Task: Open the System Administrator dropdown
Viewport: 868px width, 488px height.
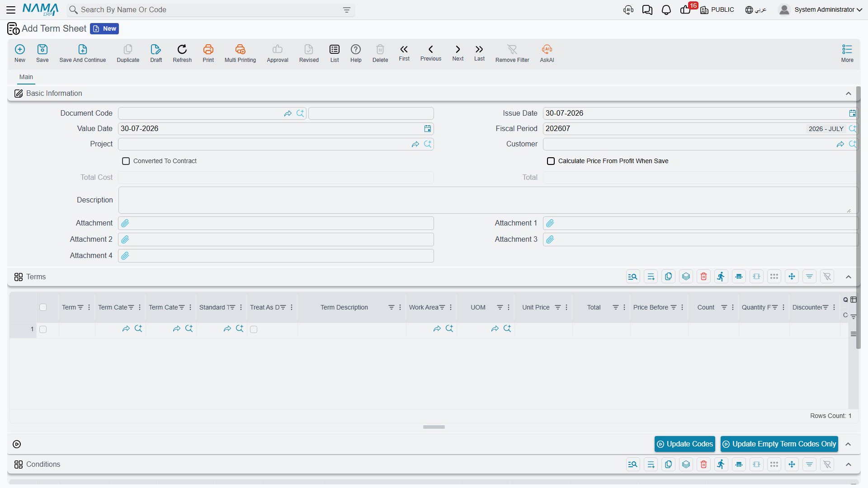Action: click(x=821, y=10)
